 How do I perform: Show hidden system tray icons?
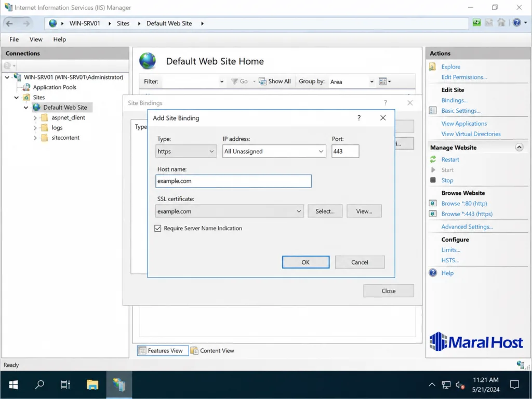(x=432, y=385)
